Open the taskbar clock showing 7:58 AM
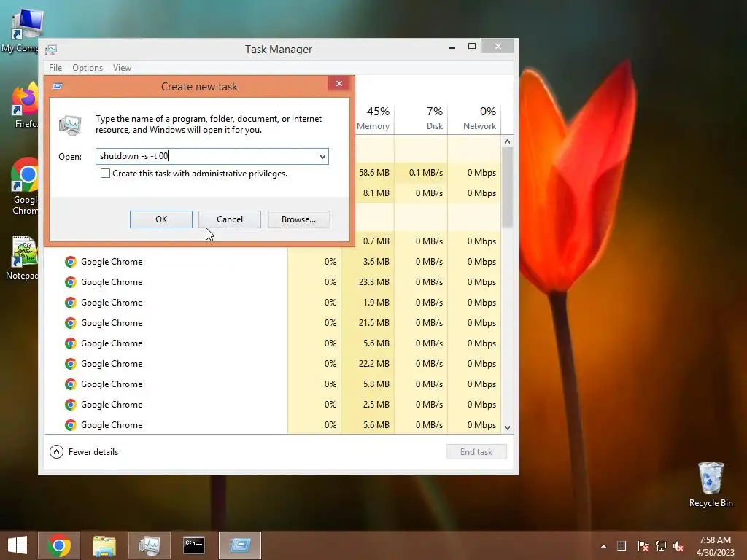 [x=715, y=546]
